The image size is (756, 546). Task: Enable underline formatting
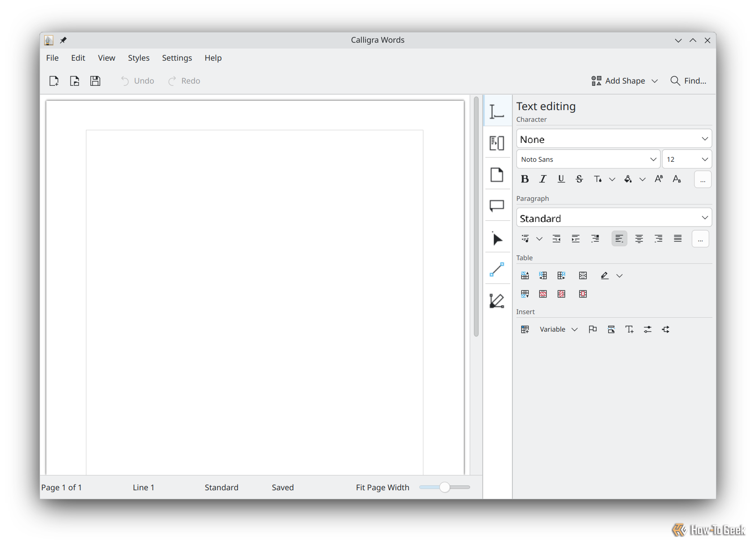coord(561,179)
